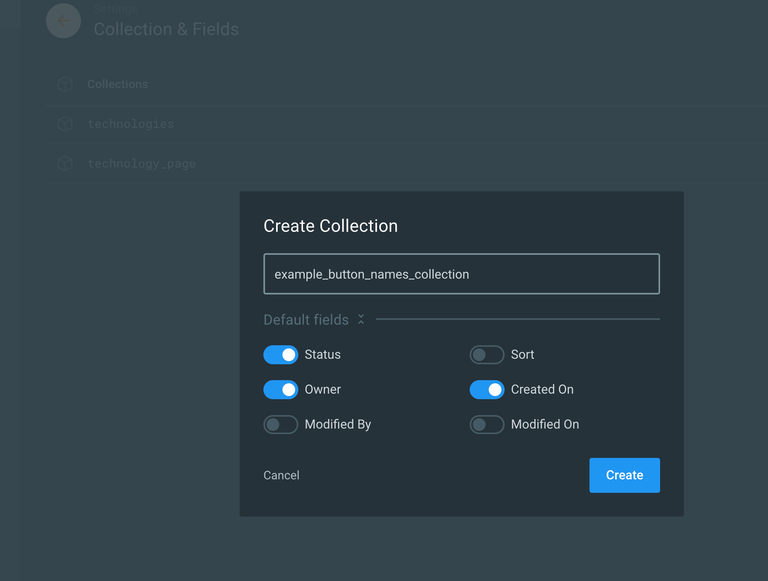Turn on the Modified On toggle

[487, 425]
